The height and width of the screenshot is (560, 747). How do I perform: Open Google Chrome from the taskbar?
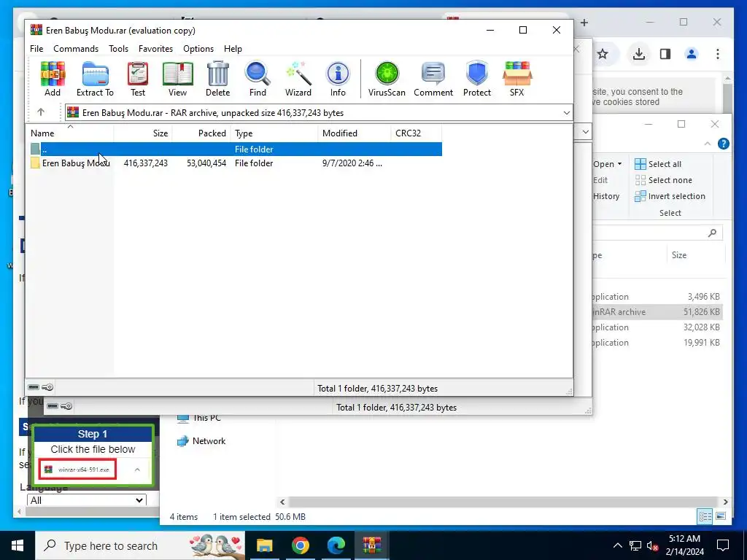(x=300, y=545)
